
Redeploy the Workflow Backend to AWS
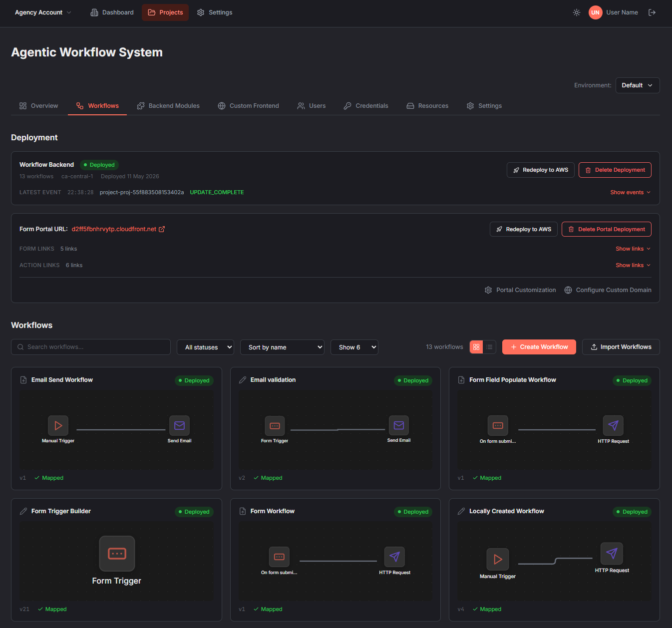click(x=541, y=170)
